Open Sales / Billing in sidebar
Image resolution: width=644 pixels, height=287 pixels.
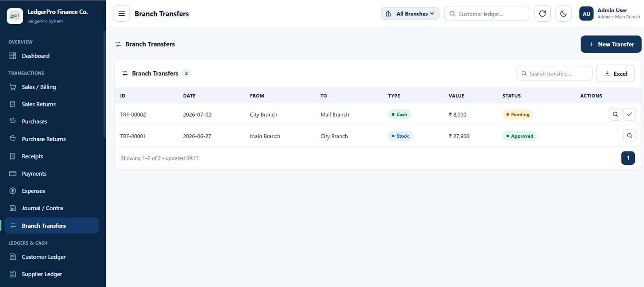pyautogui.click(x=52, y=87)
